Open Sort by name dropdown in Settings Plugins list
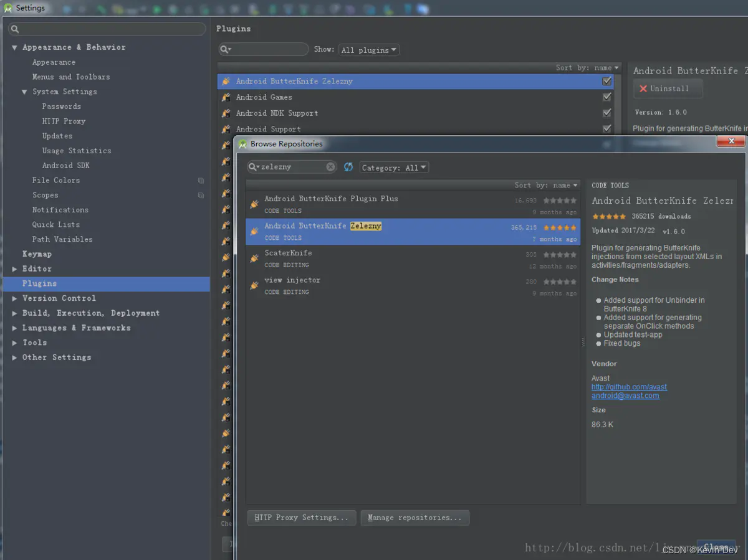This screenshot has width=748, height=560. coord(588,67)
